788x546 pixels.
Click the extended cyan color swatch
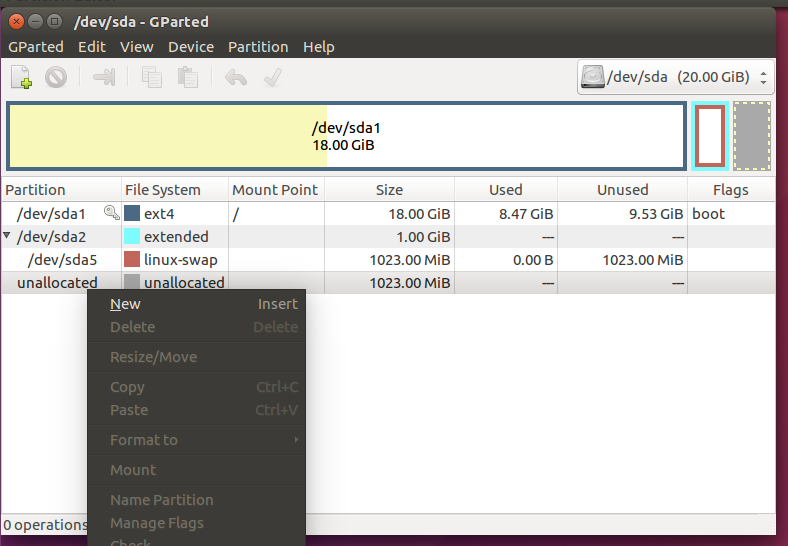pos(132,236)
